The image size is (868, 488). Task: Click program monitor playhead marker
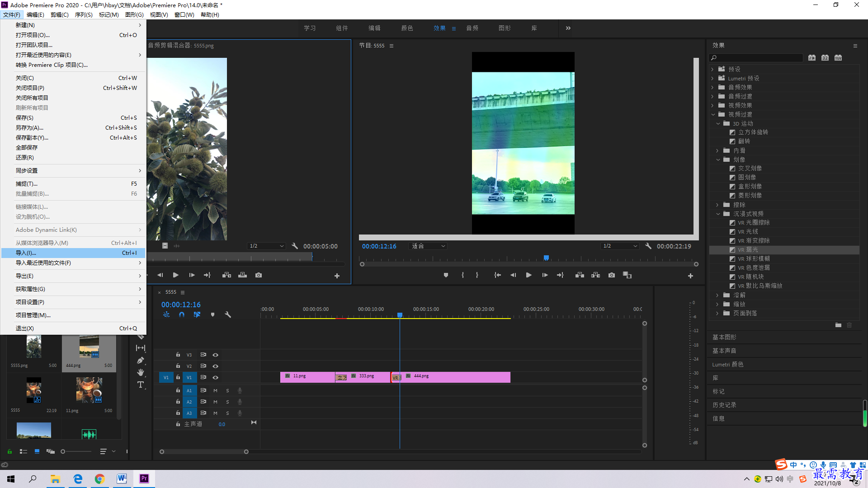tap(546, 258)
